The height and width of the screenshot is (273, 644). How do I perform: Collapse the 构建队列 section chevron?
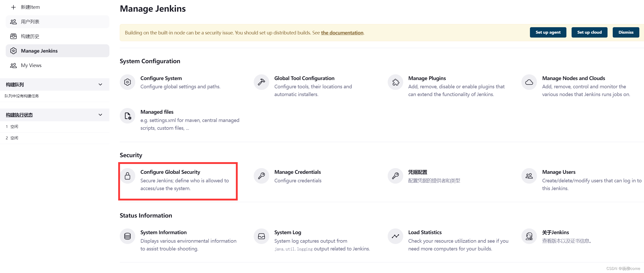pos(100,84)
